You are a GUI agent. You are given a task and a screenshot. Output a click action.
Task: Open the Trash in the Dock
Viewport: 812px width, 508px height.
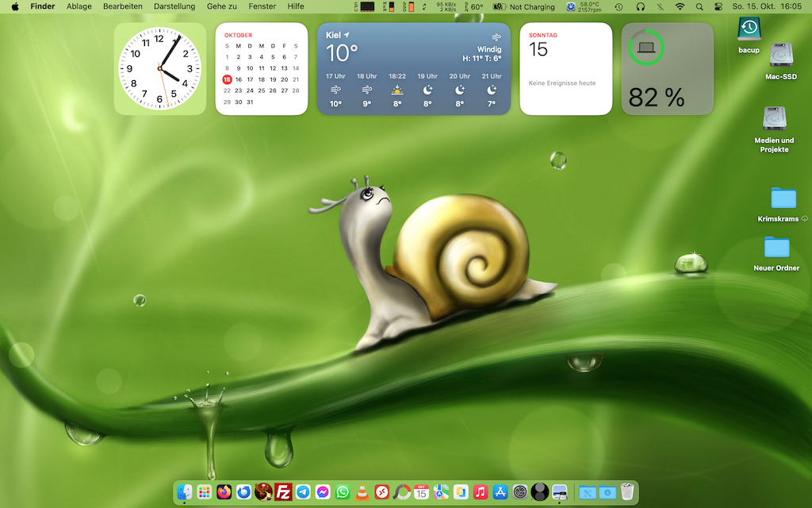tap(627, 492)
